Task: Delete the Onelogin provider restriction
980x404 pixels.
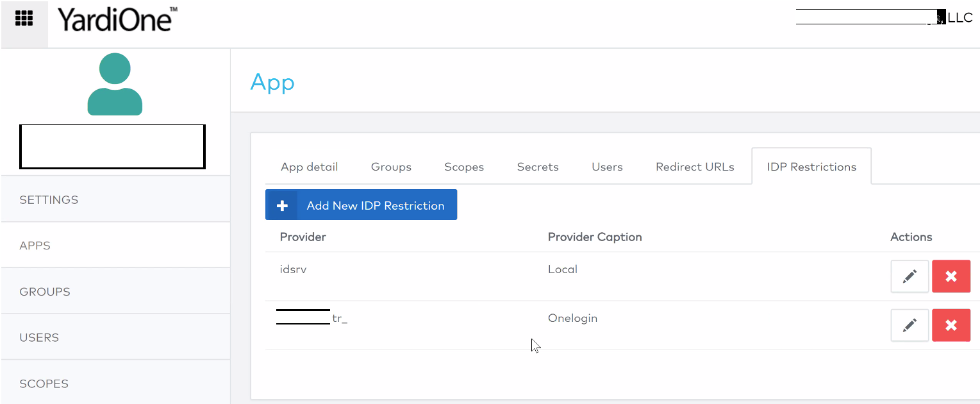Action: click(x=951, y=325)
